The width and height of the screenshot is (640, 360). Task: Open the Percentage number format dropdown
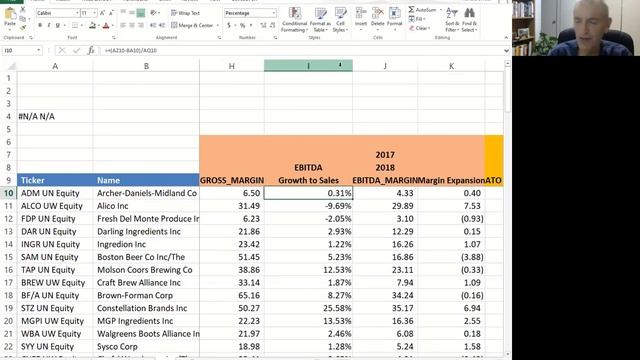(273, 13)
